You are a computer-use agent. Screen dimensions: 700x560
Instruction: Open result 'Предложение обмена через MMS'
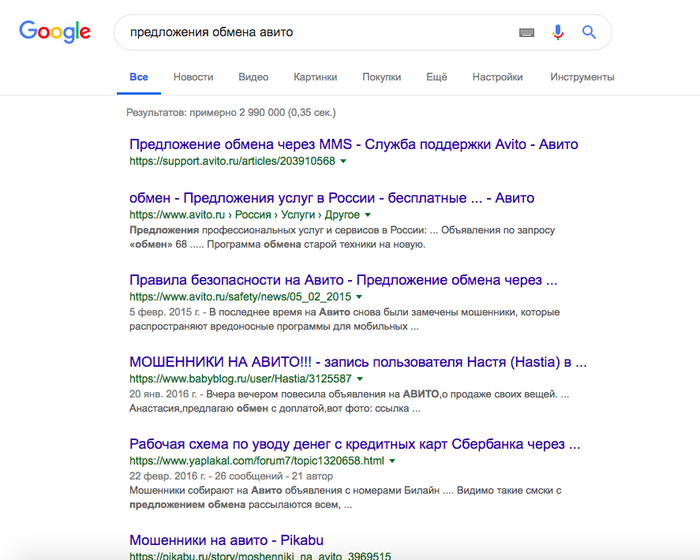point(354,144)
